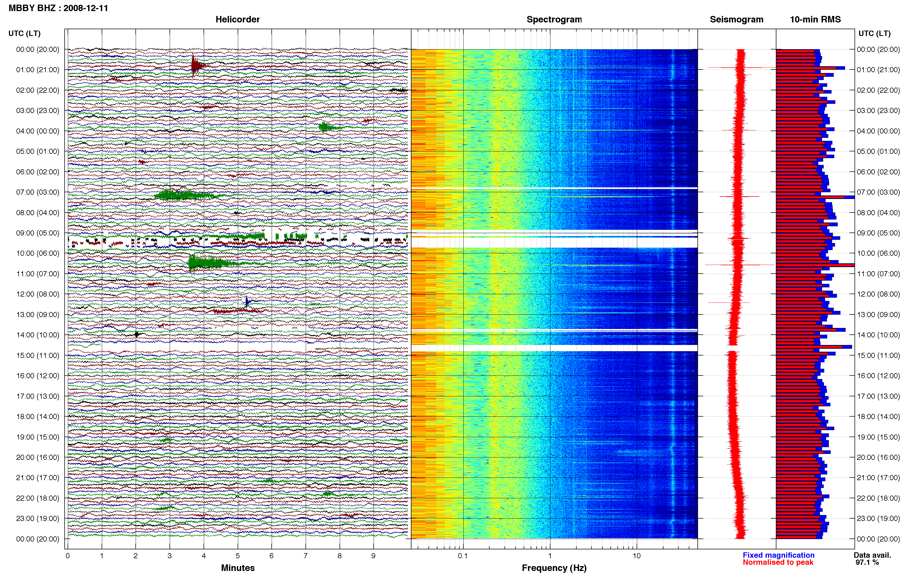Select left-axis time label 15:00 (11:00)

pos(38,355)
